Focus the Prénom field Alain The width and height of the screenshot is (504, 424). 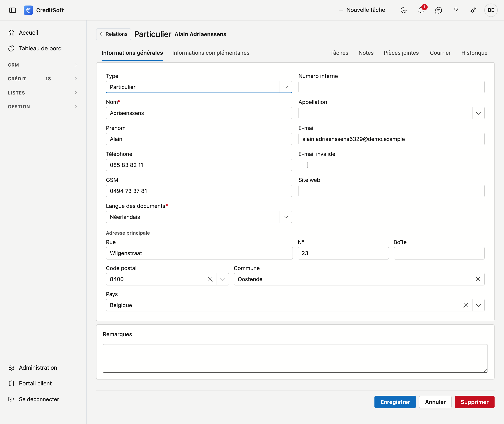199,139
